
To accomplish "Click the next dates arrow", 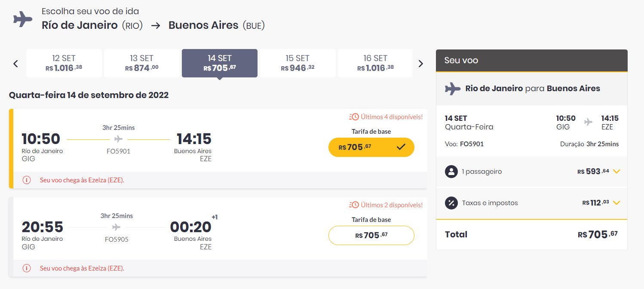I will [x=421, y=64].
